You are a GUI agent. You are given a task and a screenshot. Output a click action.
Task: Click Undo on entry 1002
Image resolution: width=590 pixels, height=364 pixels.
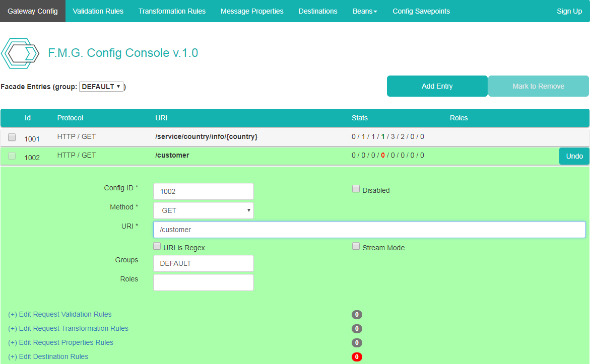pos(574,156)
